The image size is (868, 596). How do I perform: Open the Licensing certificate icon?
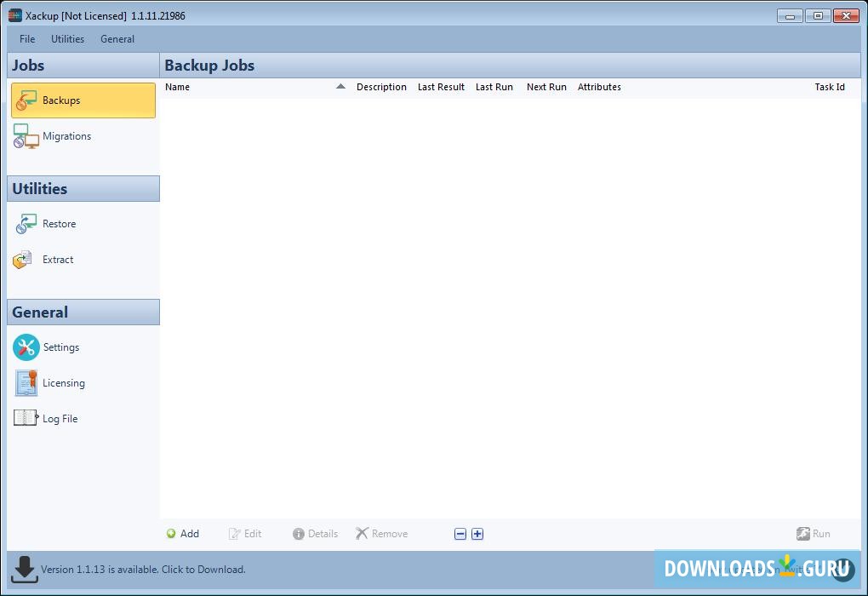[x=26, y=383]
